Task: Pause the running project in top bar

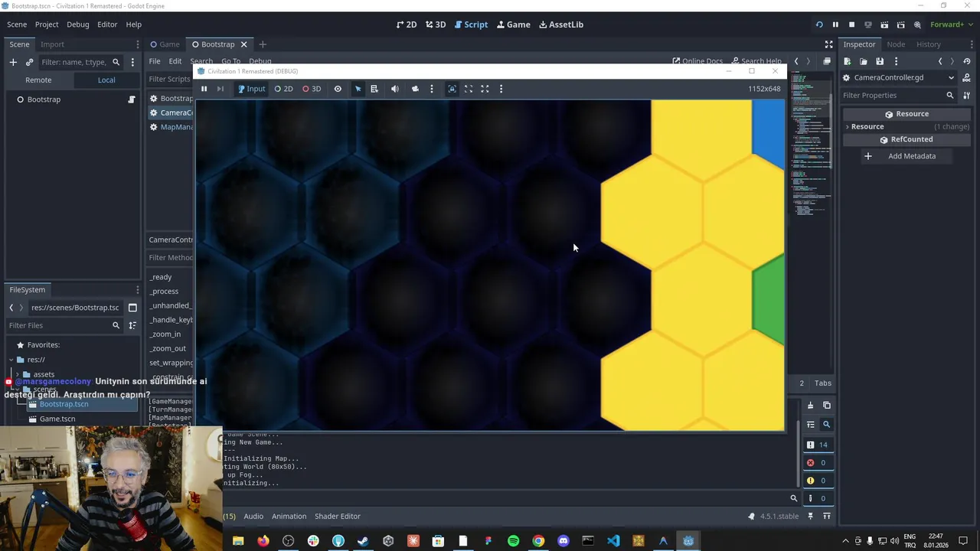Action: click(x=835, y=24)
